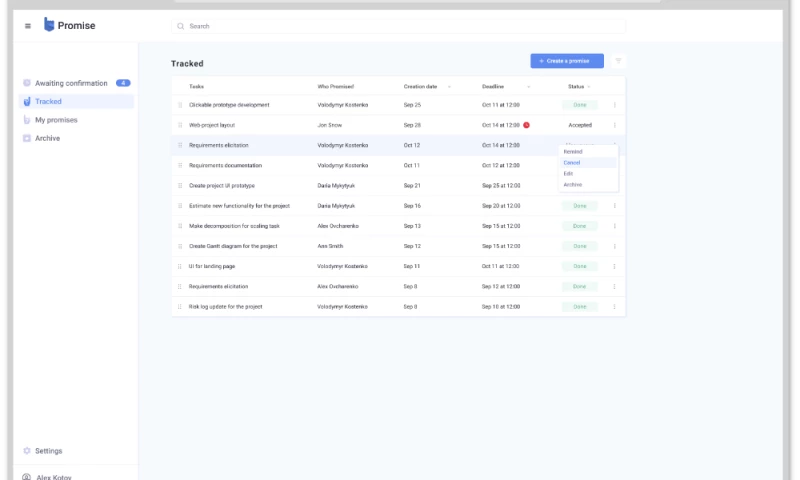Click Done status of Clickable prototype development
Image resolution: width=800 pixels, height=480 pixels.
(580, 105)
